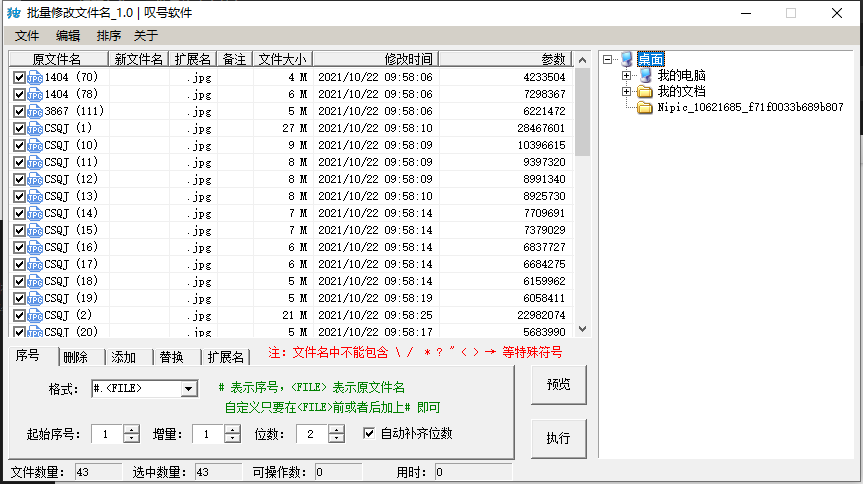Decrease the 位数 value
The image size is (863, 484).
pyautogui.click(x=336, y=438)
